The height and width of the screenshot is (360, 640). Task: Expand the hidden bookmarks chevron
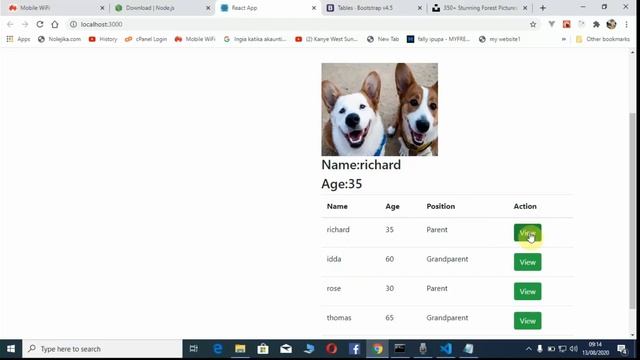coord(564,39)
